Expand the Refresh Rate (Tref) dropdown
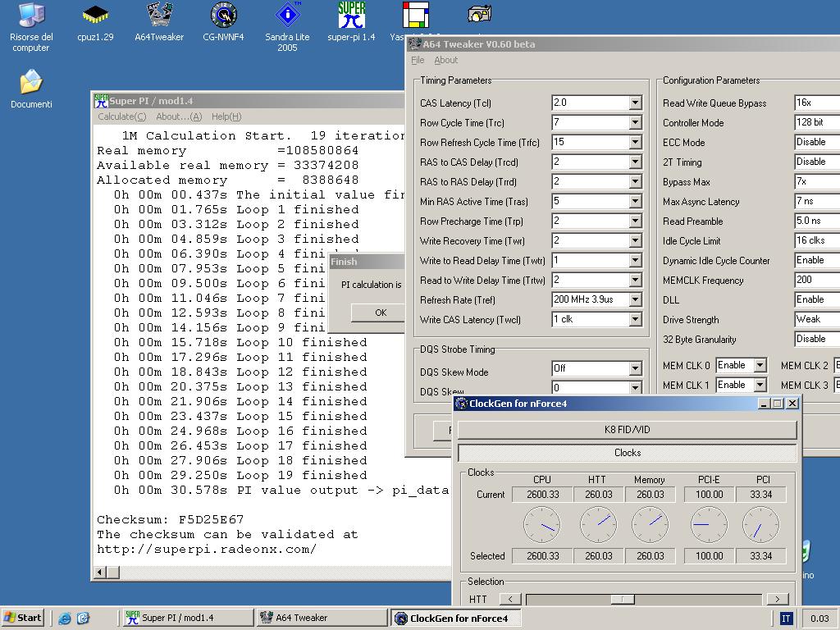 click(636, 299)
